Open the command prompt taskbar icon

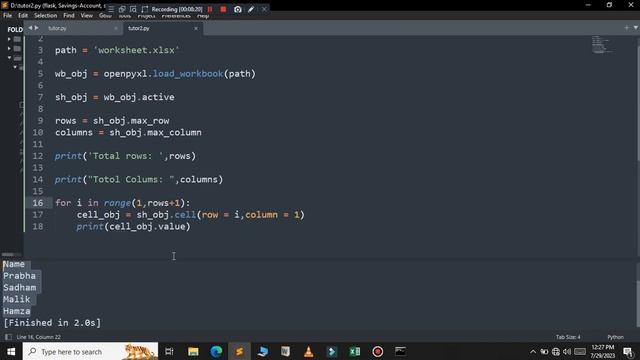point(400,351)
